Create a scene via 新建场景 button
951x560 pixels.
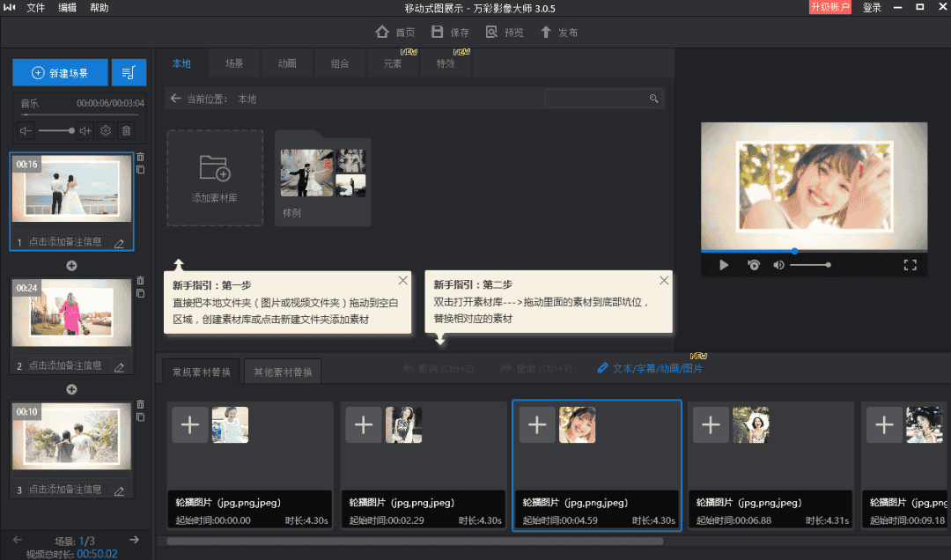59,72
